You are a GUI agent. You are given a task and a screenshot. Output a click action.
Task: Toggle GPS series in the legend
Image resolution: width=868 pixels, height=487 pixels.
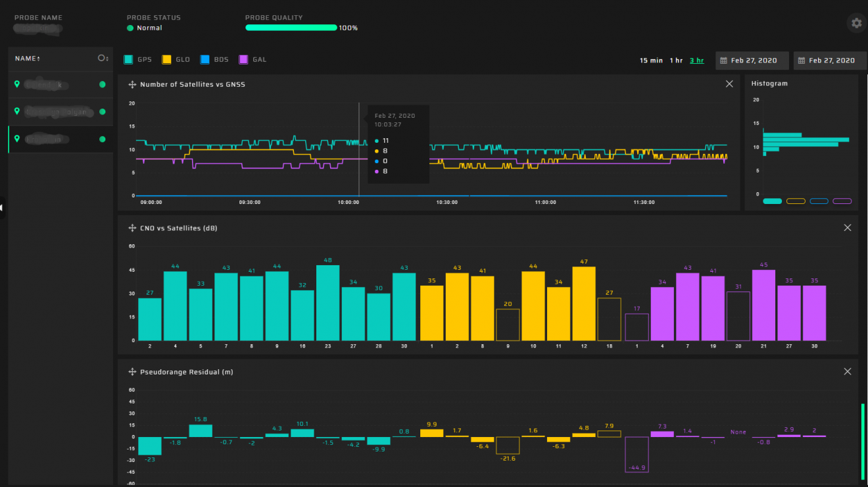pos(129,60)
